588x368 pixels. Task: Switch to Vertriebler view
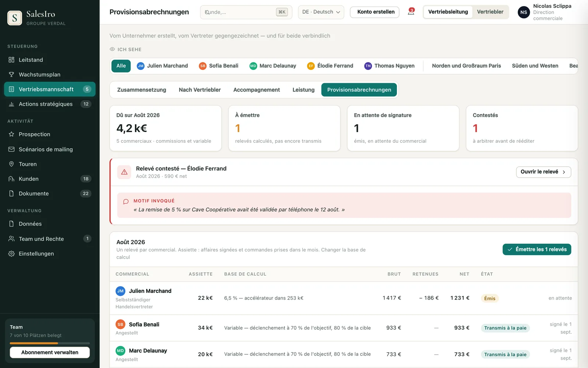pos(490,12)
